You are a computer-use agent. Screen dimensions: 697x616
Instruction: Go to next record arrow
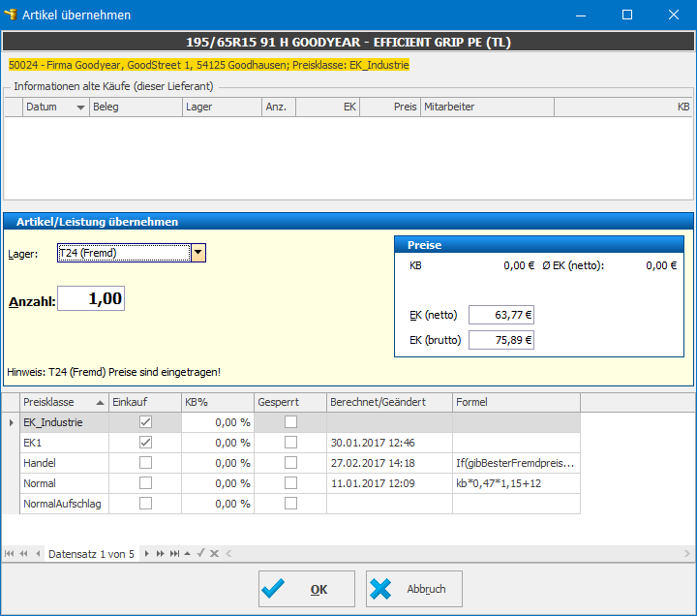pos(147,554)
